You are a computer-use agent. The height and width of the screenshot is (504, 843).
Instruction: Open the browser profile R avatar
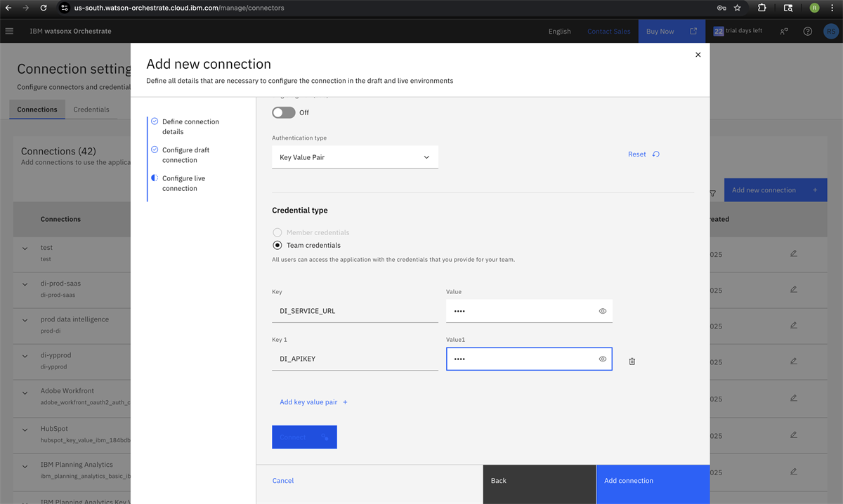pyautogui.click(x=814, y=8)
